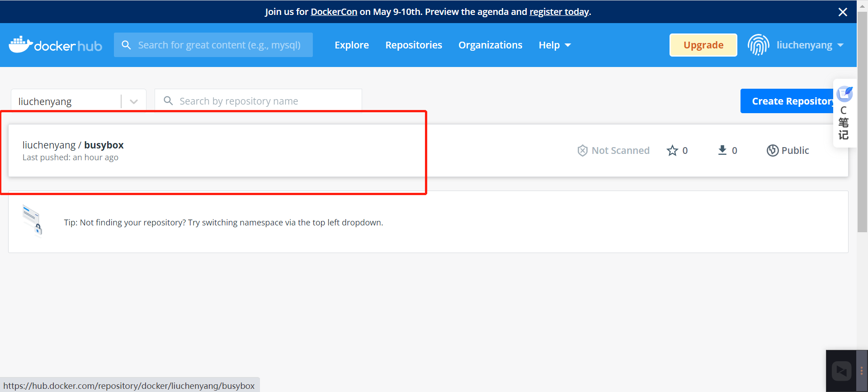Click the Upgrade button

point(703,45)
